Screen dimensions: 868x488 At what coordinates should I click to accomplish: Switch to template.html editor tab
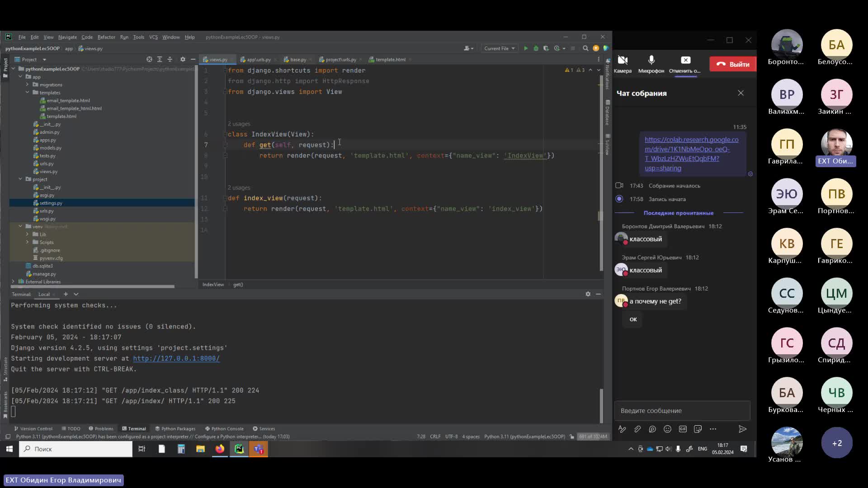(390, 59)
